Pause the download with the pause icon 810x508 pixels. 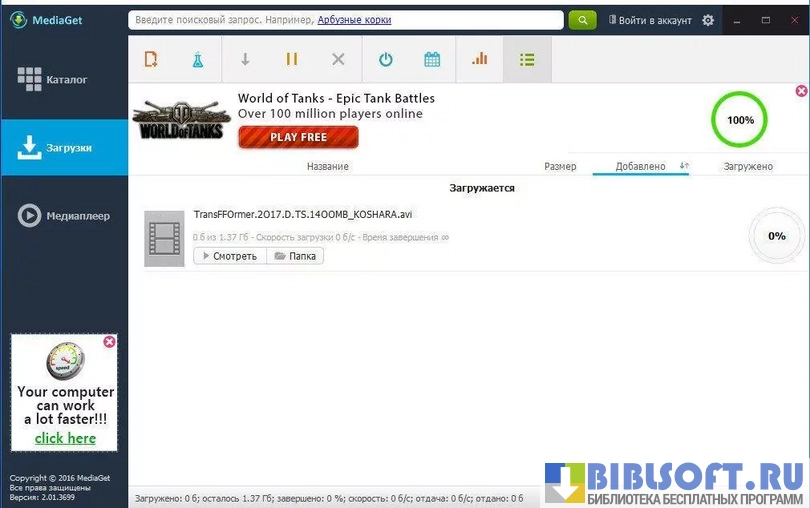point(292,60)
